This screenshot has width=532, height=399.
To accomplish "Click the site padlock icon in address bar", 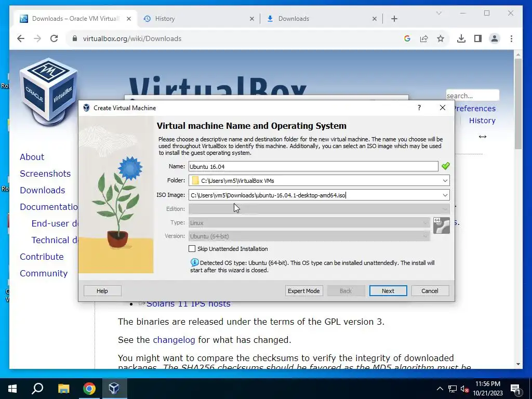I will pyautogui.click(x=75, y=38).
